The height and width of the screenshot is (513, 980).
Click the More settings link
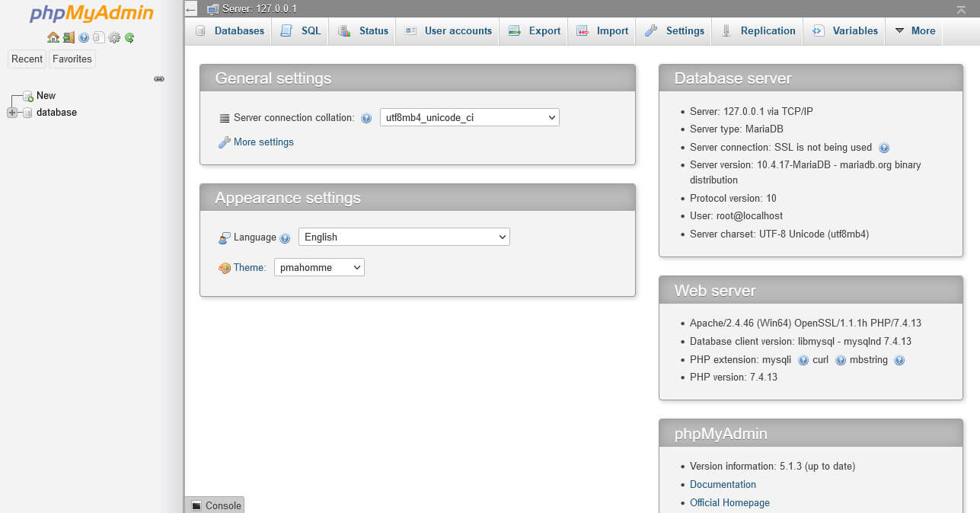tap(263, 142)
